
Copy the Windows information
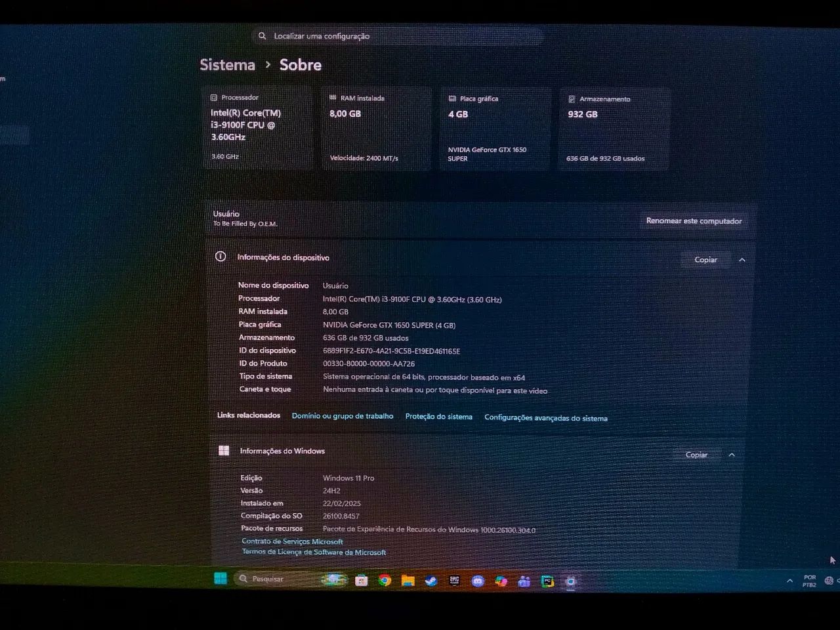(x=696, y=455)
